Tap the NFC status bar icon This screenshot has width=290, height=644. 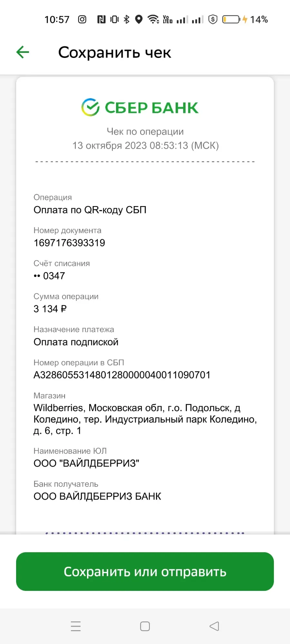[x=101, y=20]
